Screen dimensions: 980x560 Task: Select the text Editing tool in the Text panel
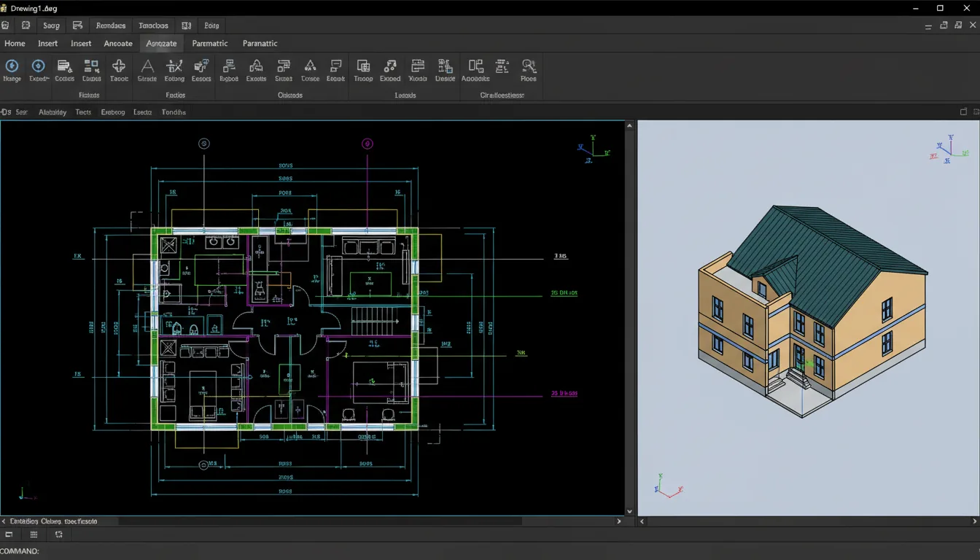(174, 69)
